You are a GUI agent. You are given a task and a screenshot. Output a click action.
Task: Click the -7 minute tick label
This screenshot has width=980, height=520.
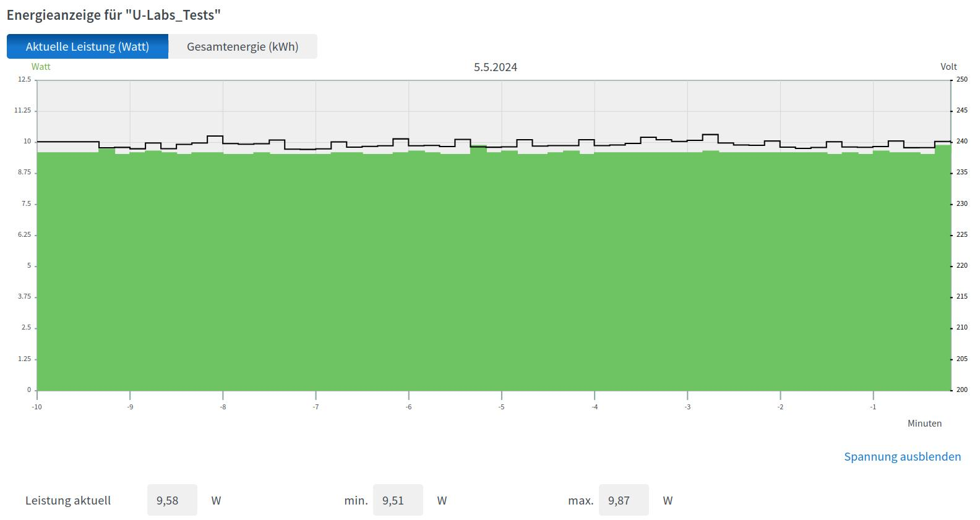316,407
